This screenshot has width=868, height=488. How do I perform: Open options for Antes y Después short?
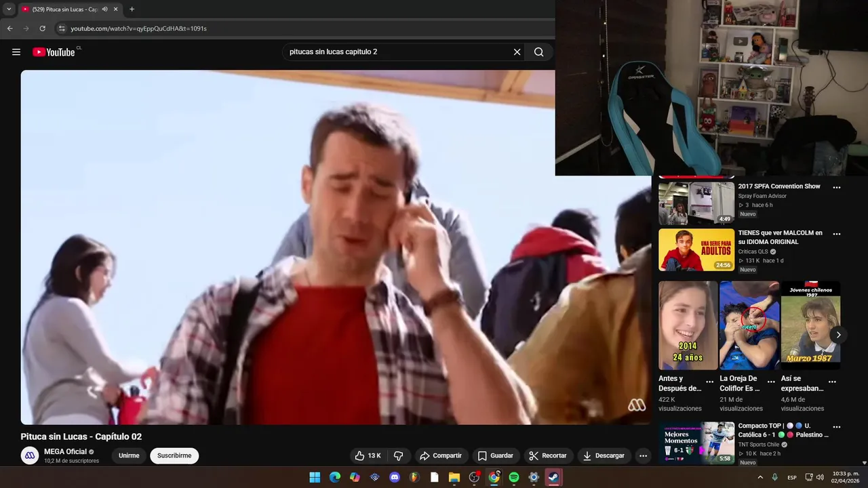point(709,382)
